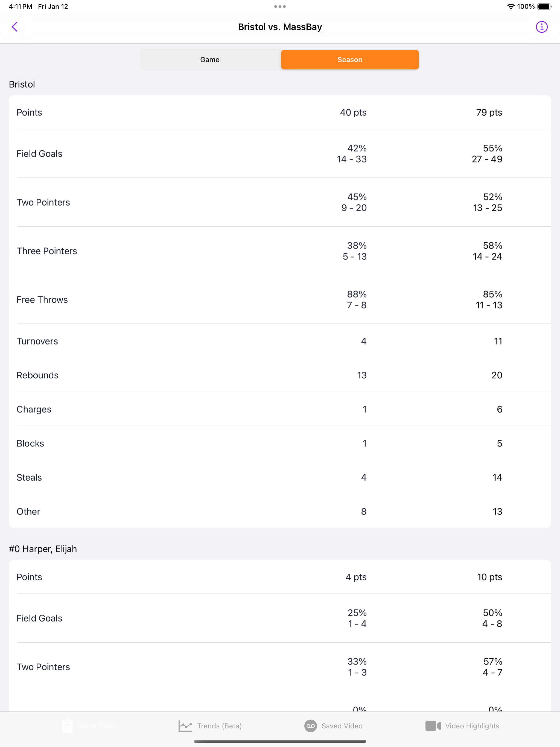Switch to the Game segment
The width and height of the screenshot is (560, 747).
pos(210,59)
